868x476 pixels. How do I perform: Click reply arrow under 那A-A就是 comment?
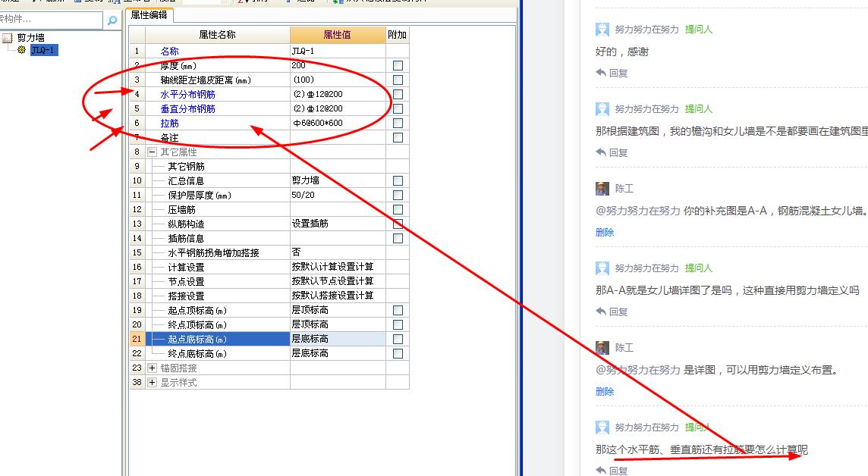(601, 312)
